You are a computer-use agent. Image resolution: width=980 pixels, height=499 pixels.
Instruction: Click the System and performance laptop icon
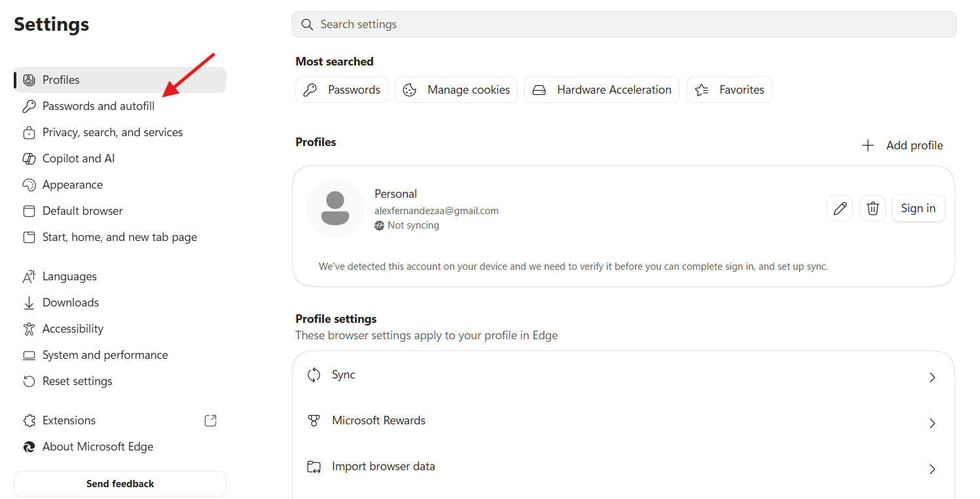click(x=29, y=355)
